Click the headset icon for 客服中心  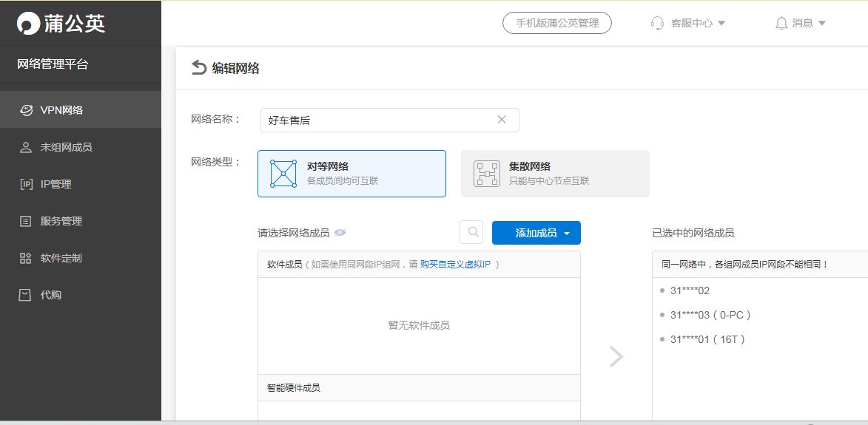coord(657,23)
